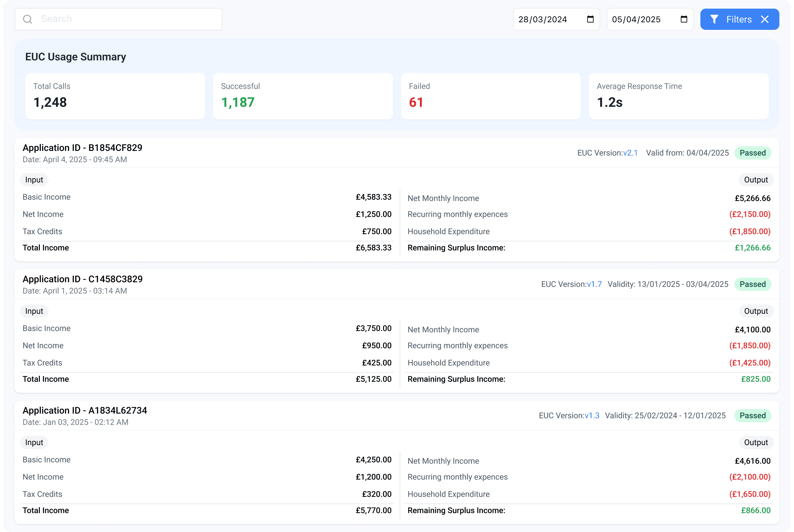
Task: Click the 05/04/2025 end date field
Action: [650, 19]
